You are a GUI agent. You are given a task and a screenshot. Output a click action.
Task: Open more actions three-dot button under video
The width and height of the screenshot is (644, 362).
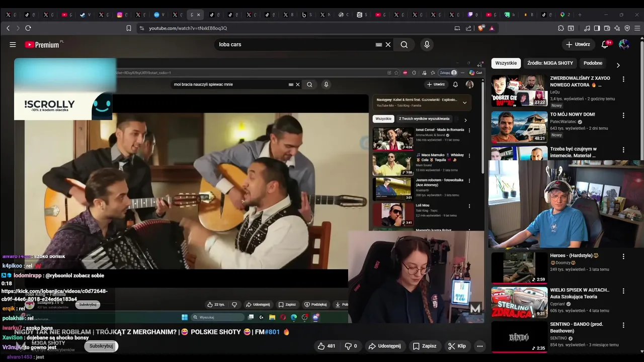479,346
